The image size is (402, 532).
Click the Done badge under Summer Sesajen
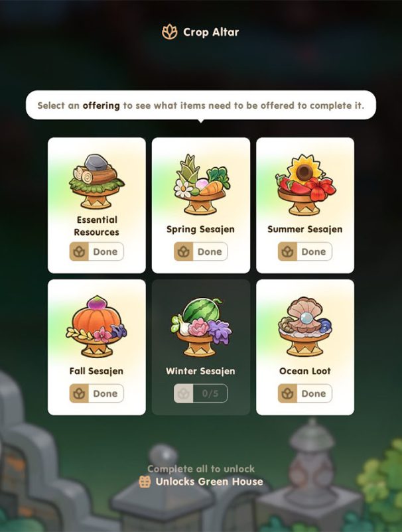[x=305, y=251]
